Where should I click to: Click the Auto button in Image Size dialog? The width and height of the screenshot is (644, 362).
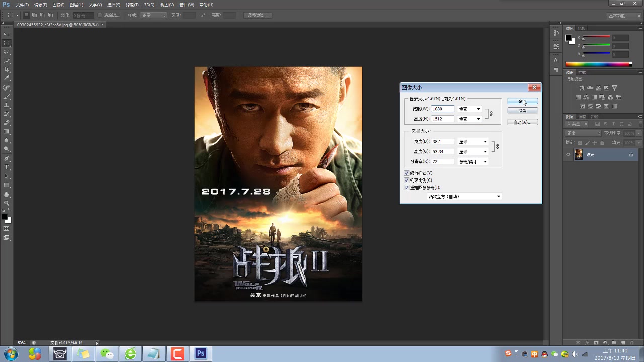click(x=522, y=122)
